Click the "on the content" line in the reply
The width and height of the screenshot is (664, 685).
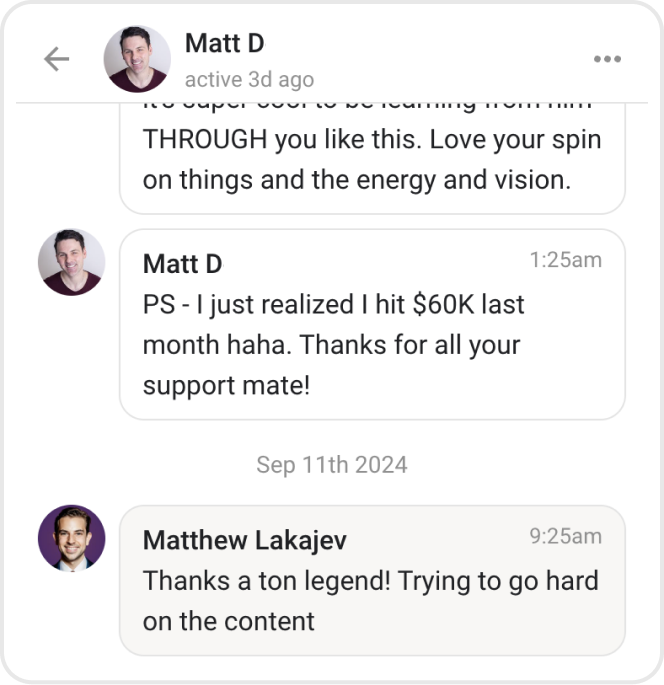tap(228, 621)
